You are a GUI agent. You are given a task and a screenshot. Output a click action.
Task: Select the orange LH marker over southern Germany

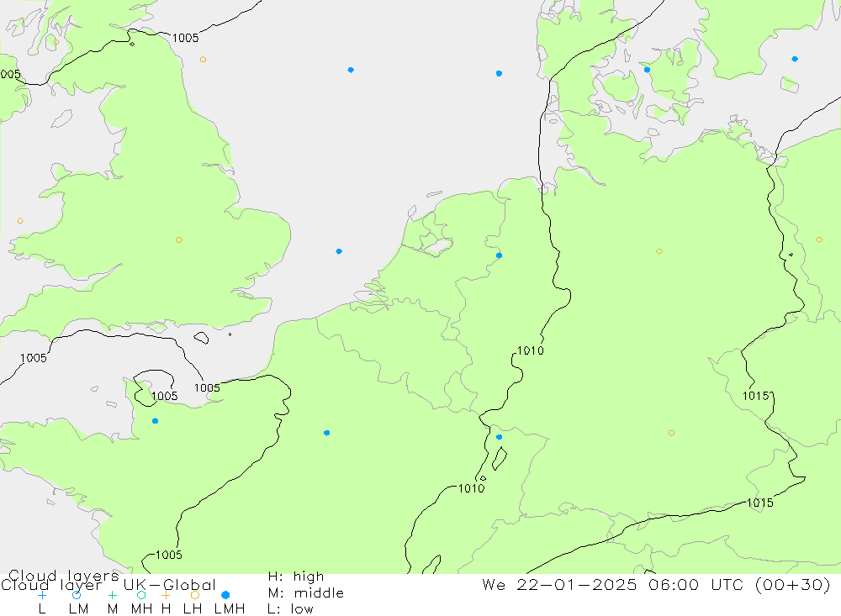click(671, 433)
